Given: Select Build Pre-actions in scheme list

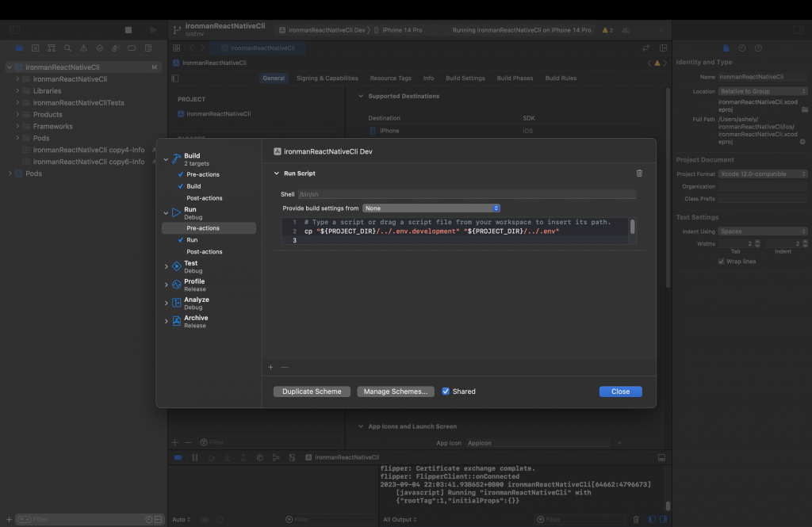Looking at the screenshot, I should pos(203,174).
